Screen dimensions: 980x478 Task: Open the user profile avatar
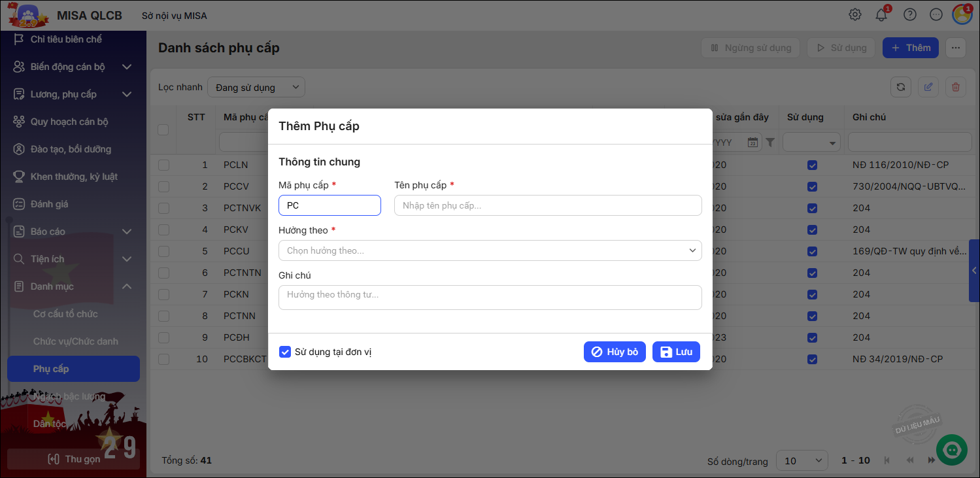pyautogui.click(x=962, y=14)
